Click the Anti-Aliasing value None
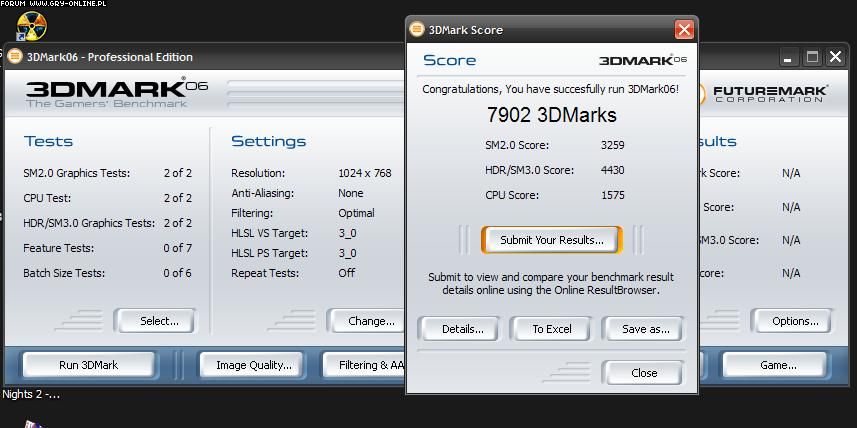 click(x=350, y=193)
